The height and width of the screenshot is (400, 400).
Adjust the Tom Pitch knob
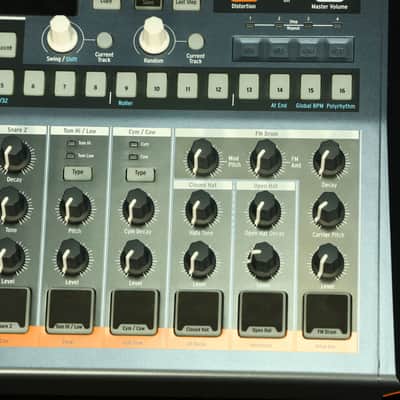(x=75, y=206)
